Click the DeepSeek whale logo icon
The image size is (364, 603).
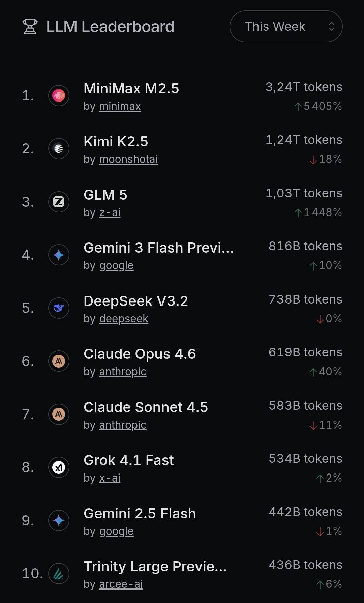(59, 308)
